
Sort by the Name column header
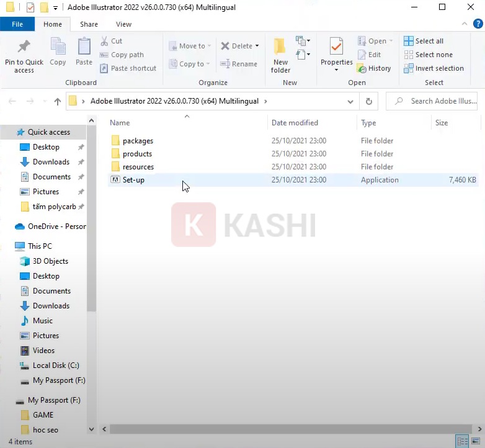120,123
